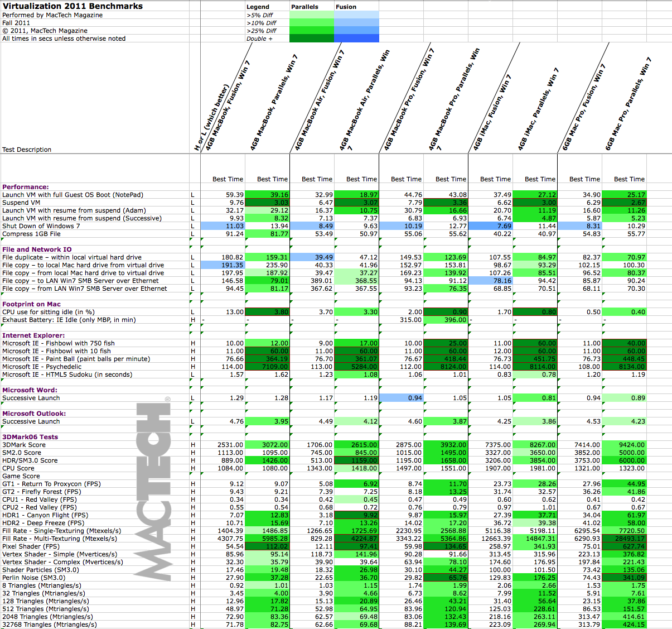This screenshot has width=672, height=629.
Task: Click the "3DMark06 Tests" section heading
Action: tap(30, 437)
